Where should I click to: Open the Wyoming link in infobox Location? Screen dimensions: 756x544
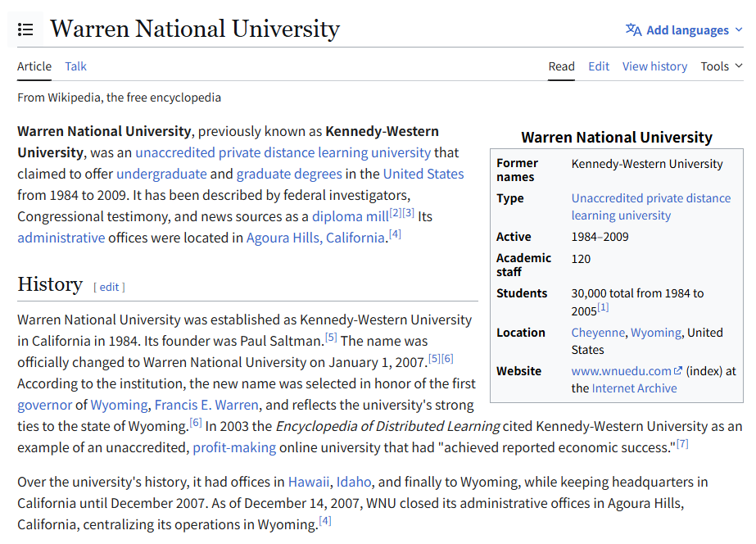point(656,333)
